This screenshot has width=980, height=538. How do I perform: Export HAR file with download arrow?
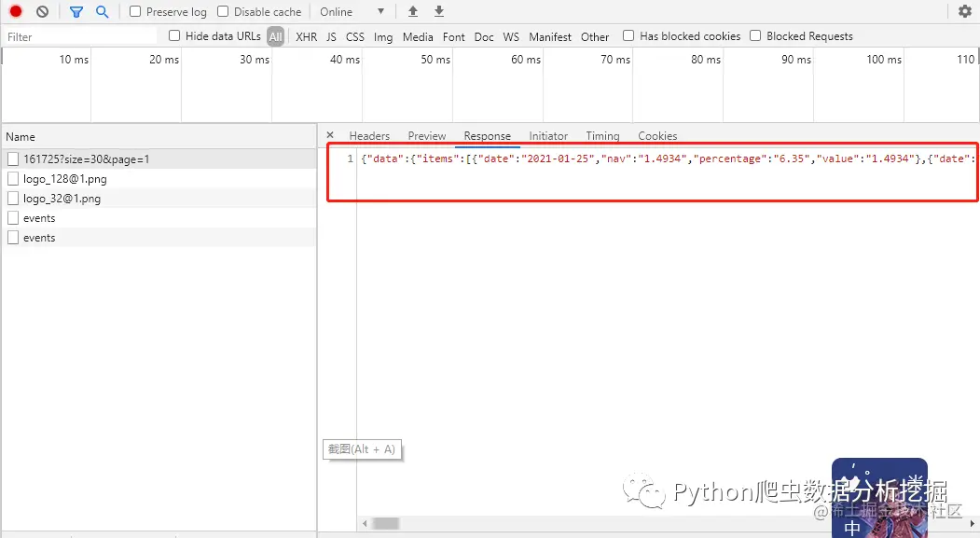[439, 11]
